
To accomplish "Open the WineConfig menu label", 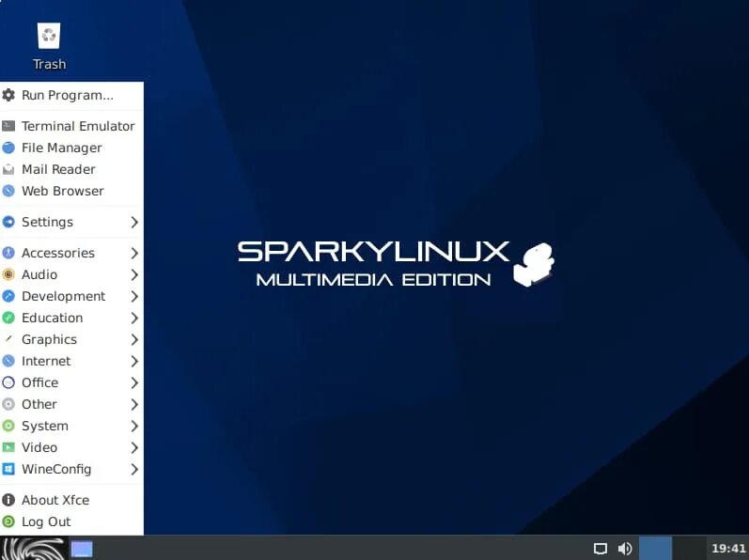I will [56, 469].
